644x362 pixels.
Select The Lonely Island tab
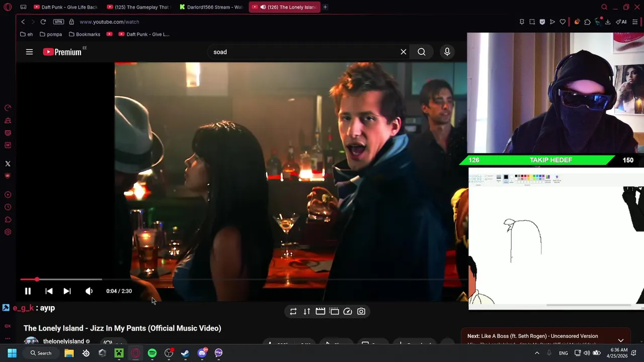coord(284,7)
